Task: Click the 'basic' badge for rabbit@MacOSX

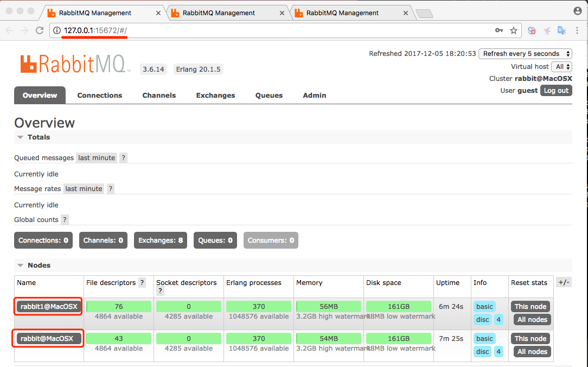Action: (484, 338)
